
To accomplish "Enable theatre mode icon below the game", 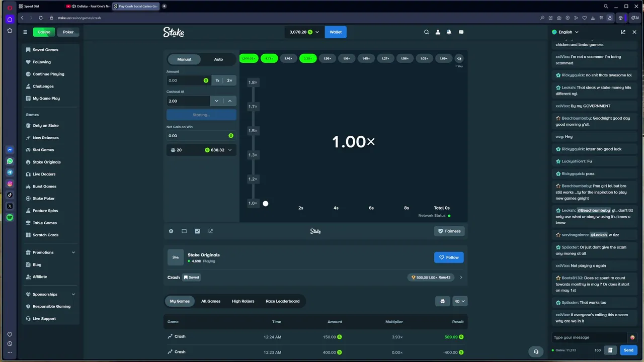I will [x=184, y=231].
